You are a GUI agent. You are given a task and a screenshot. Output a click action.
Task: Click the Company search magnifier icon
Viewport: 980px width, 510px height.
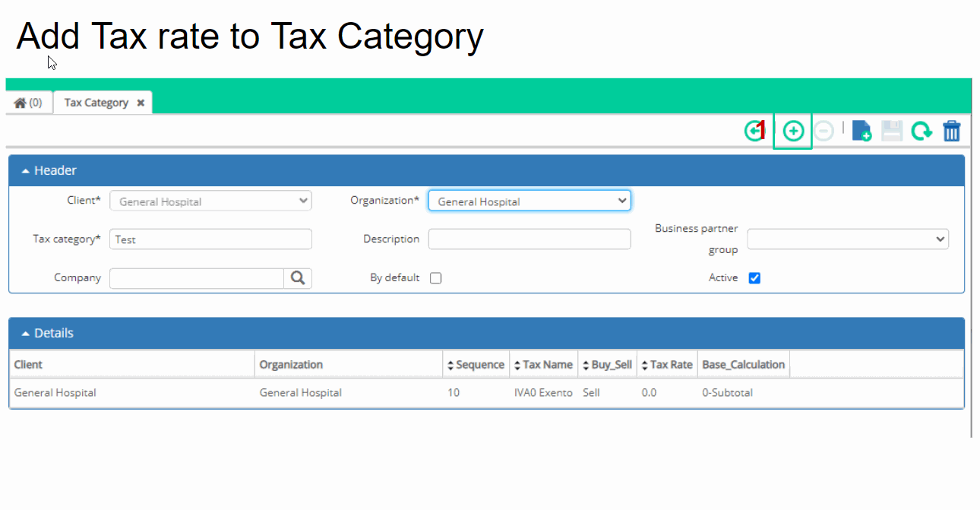point(298,277)
